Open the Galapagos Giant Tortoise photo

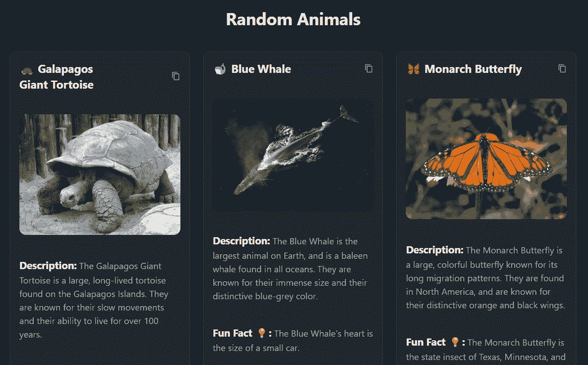coord(99,174)
